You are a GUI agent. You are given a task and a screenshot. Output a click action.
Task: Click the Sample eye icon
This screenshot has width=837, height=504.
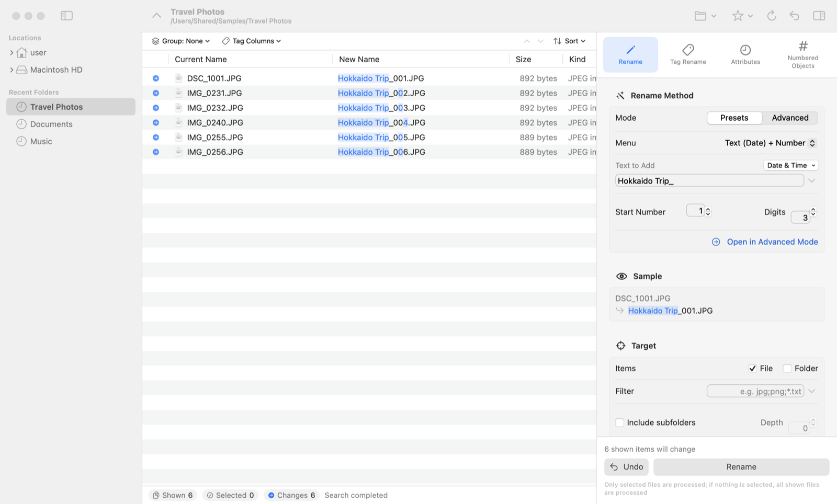tap(621, 276)
